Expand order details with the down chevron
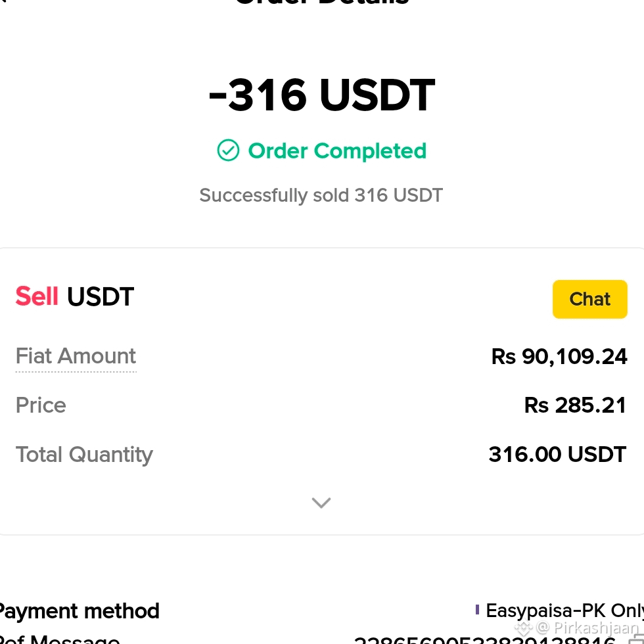Image resolution: width=644 pixels, height=644 pixels. [x=321, y=502]
